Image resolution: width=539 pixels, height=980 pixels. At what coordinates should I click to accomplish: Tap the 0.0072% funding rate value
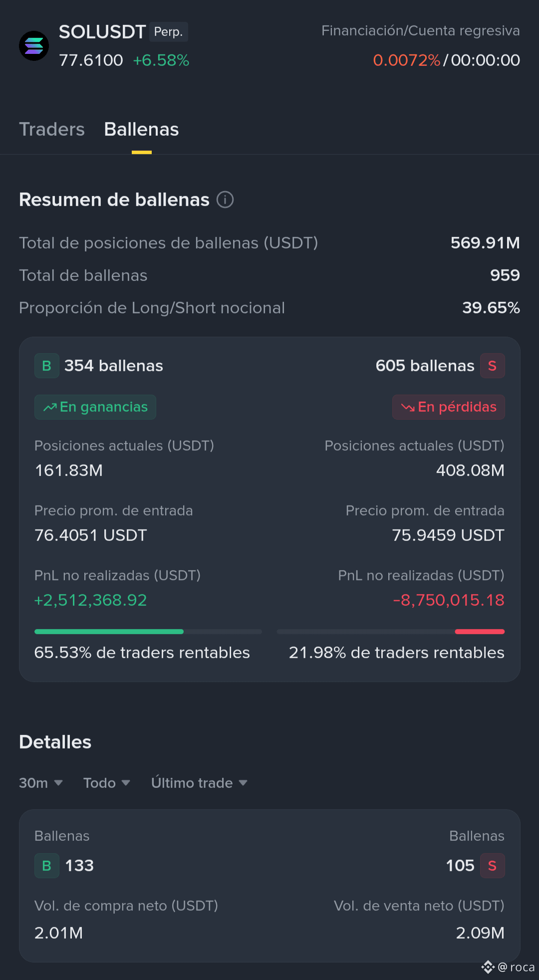click(x=407, y=60)
